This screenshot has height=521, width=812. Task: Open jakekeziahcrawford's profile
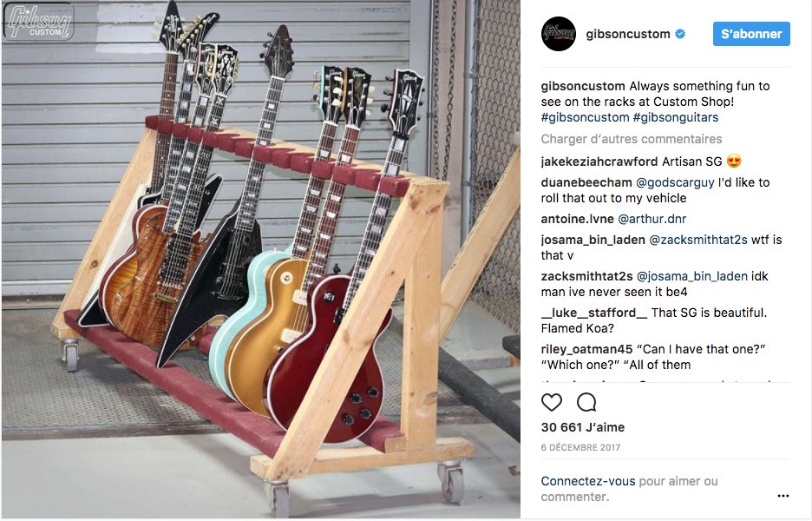click(x=599, y=162)
